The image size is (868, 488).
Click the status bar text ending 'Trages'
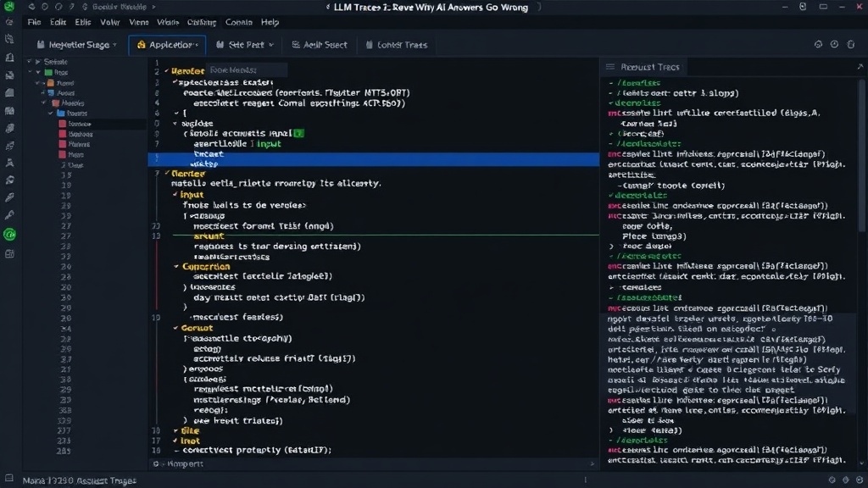click(x=80, y=480)
